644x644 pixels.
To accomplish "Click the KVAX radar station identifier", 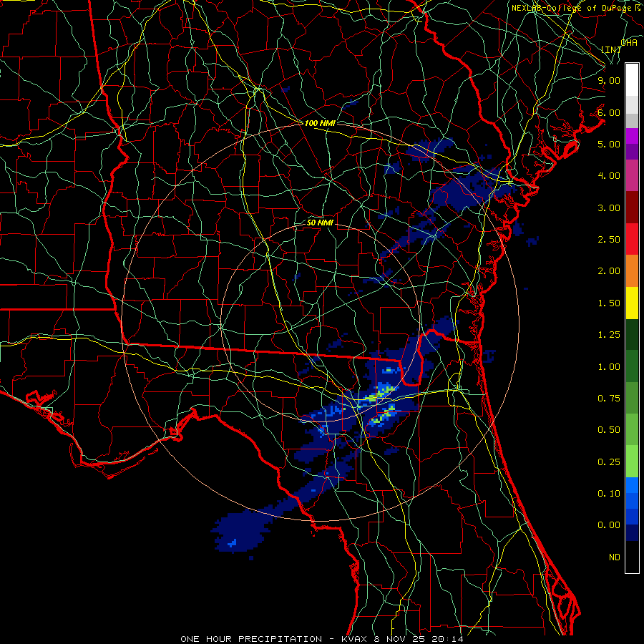I will tap(355, 639).
